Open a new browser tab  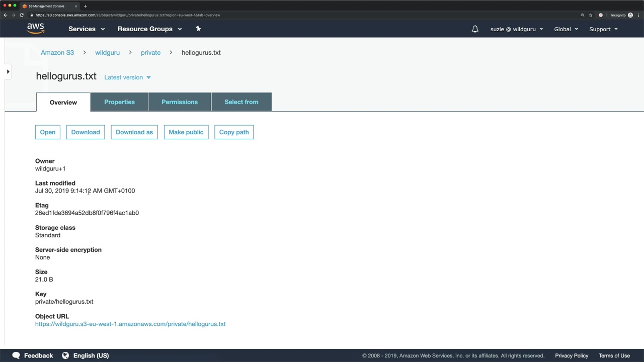pos(86,6)
